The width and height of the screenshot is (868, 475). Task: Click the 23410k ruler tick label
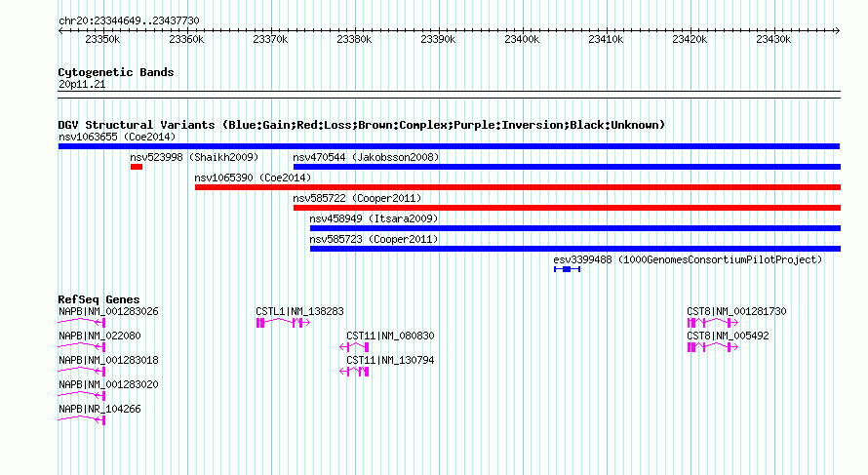pyautogui.click(x=606, y=40)
